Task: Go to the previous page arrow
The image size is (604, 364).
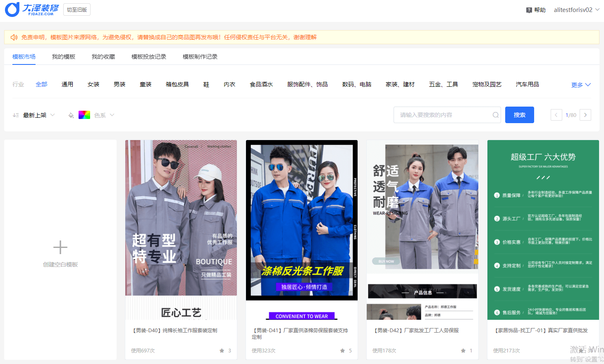Action: (556, 115)
